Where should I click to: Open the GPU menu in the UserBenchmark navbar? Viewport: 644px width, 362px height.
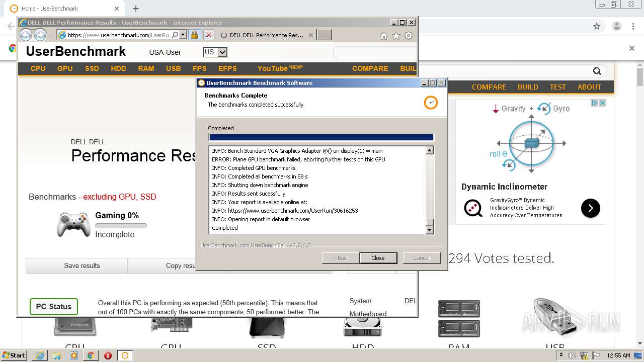point(65,68)
